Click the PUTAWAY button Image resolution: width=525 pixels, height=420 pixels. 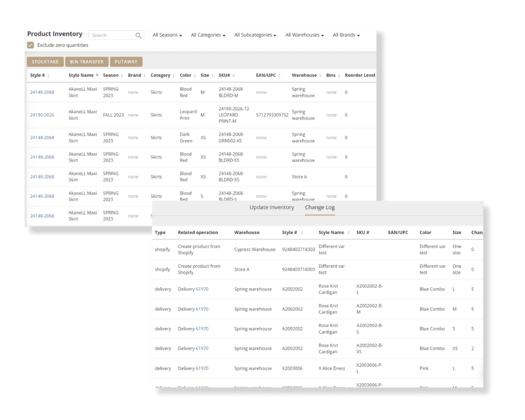point(126,61)
